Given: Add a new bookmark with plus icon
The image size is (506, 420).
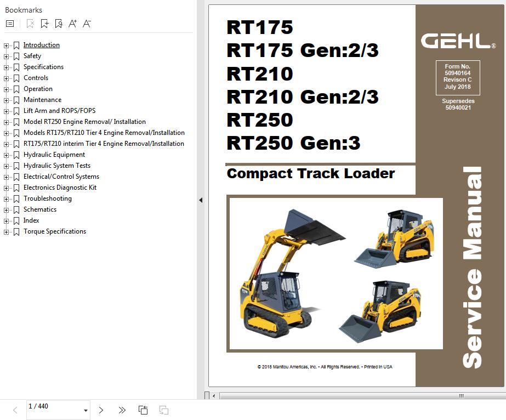Looking at the screenshot, I should [44, 24].
